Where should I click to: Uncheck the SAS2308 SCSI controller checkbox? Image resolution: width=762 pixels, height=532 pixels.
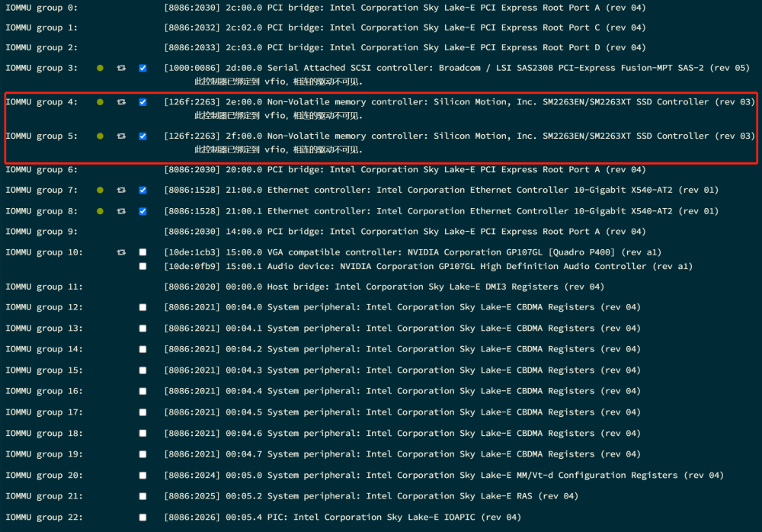(x=143, y=68)
